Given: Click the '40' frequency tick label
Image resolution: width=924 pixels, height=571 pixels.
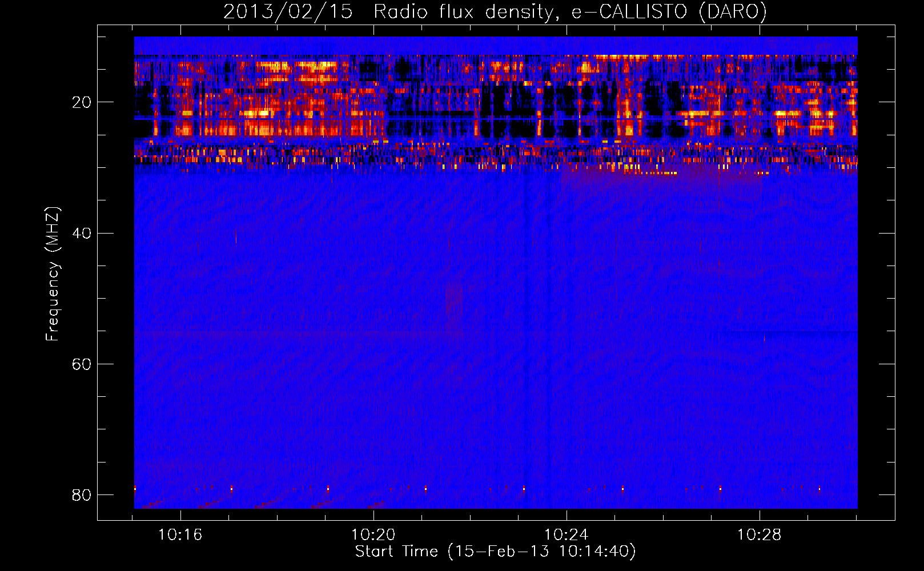Looking at the screenshot, I should click(x=82, y=233).
